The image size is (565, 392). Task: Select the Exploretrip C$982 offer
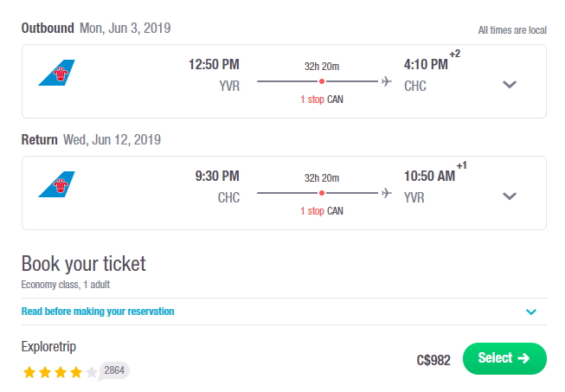pos(504,358)
